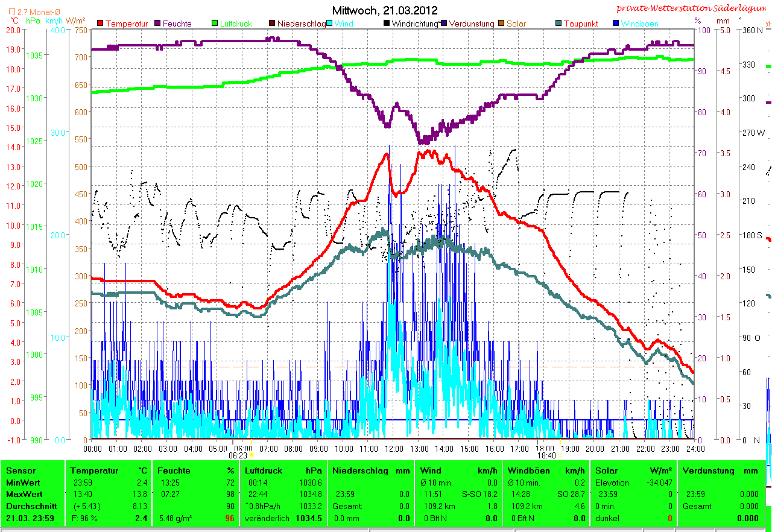772x532 pixels.
Task: Click the 18:40 sunset marker on time axis
Action: click(545, 455)
